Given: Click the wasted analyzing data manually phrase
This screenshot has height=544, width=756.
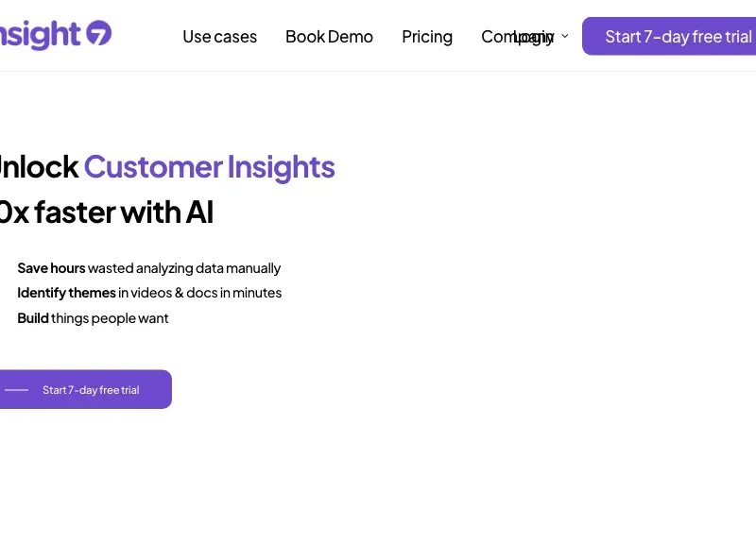Looking at the screenshot, I should (x=184, y=268).
